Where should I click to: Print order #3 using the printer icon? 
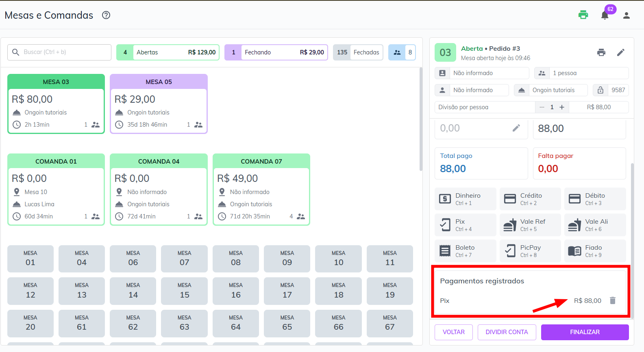click(x=601, y=52)
